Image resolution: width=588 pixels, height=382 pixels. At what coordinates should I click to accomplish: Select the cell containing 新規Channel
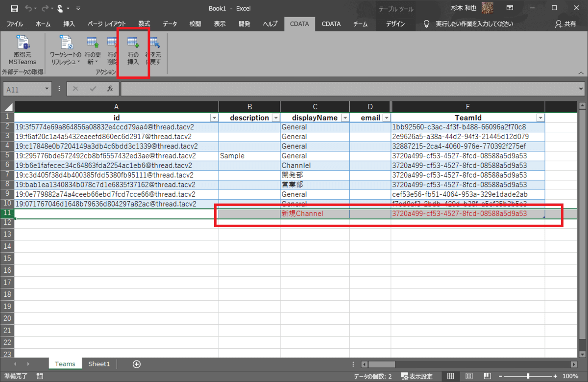[315, 214]
